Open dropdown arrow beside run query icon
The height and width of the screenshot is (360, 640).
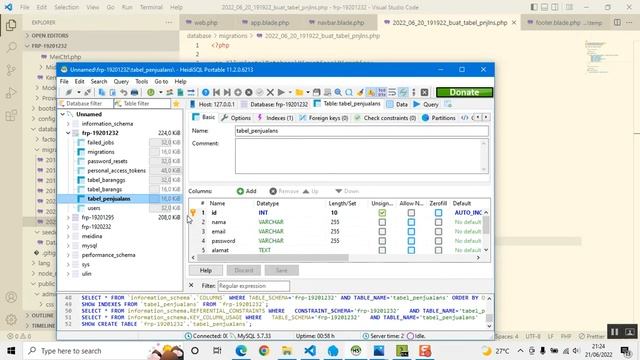pos(290,93)
